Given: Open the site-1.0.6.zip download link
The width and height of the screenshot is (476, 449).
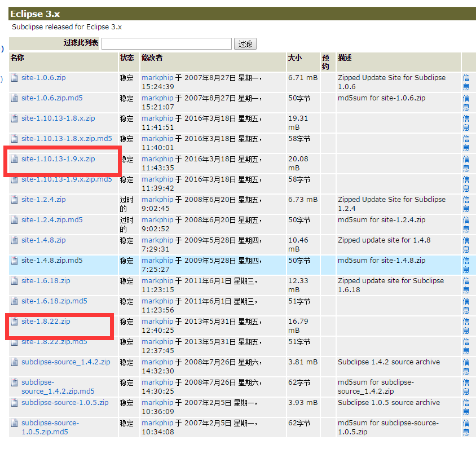Looking at the screenshot, I should (43, 78).
